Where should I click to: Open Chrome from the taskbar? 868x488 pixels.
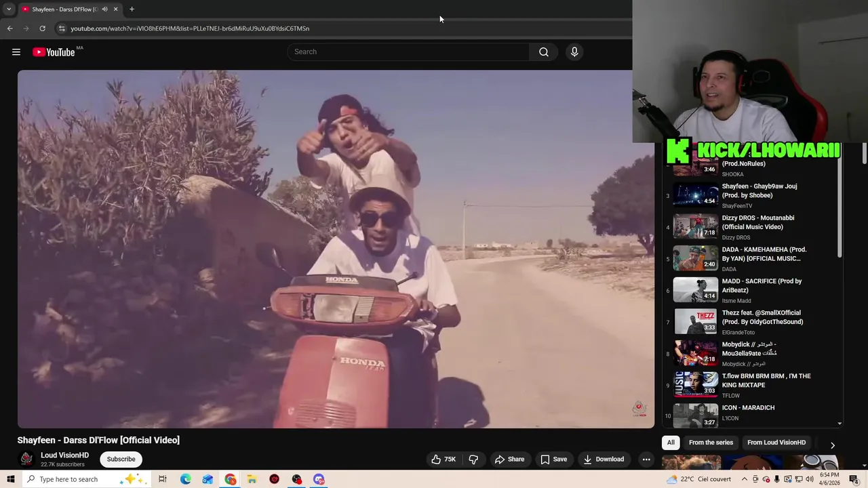coord(231,479)
